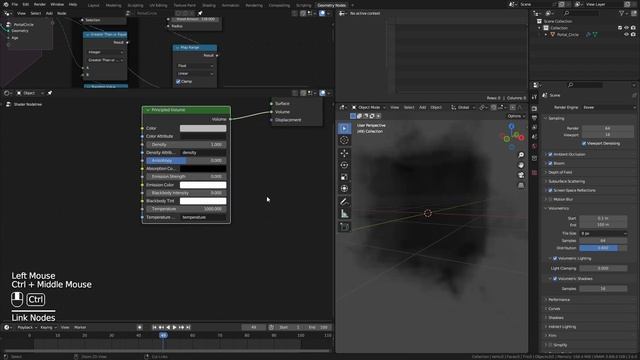Open the Edit menu
Image resolution: width=640 pixels, height=360 pixels.
coord(26,4)
